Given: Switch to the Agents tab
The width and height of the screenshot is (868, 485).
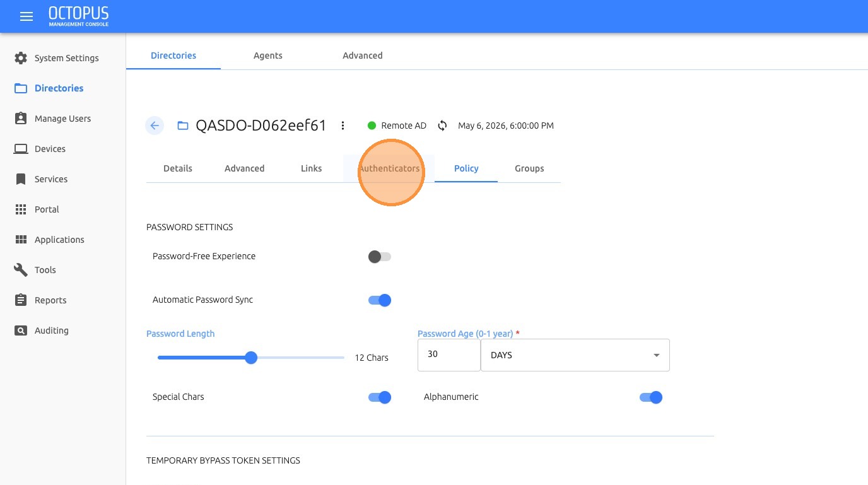Looking at the screenshot, I should [268, 56].
